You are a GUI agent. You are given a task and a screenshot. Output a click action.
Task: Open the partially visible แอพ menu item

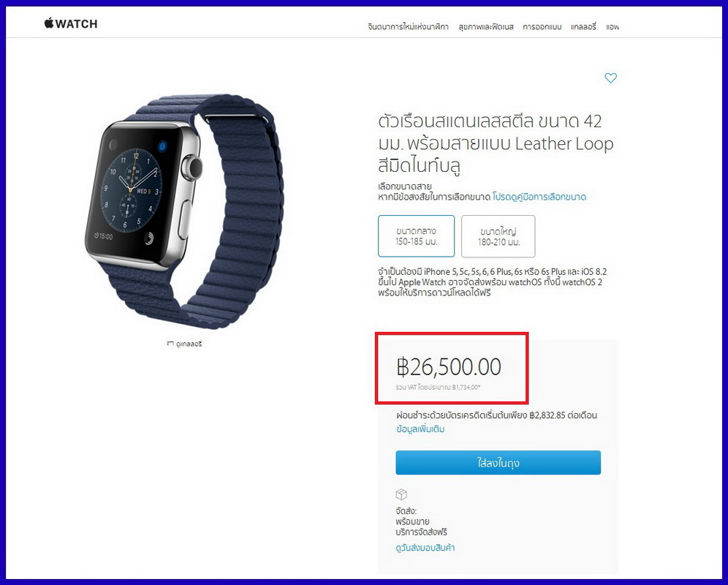click(613, 26)
